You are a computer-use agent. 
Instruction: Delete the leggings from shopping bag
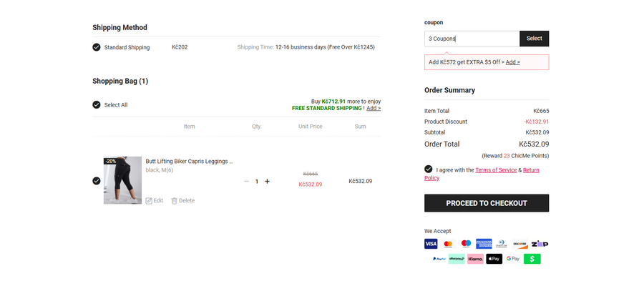182,201
